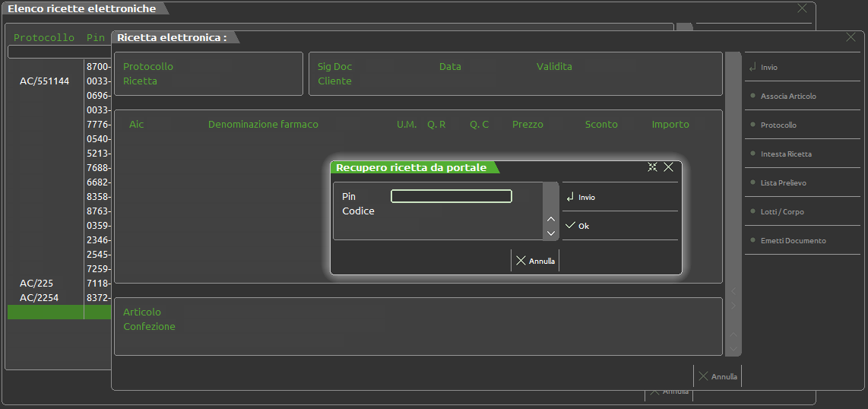Click Invio in Ricetta elettronica side panel

[768, 68]
